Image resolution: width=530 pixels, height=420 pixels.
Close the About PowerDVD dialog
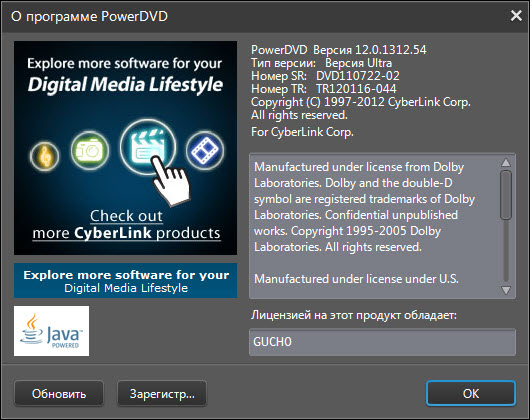tap(516, 16)
